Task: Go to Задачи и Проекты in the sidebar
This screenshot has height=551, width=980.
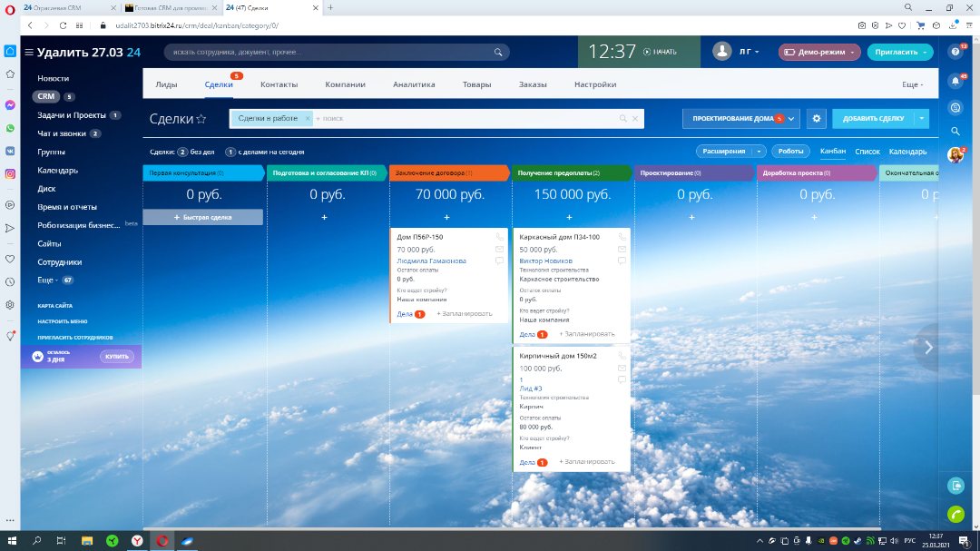Action: [72, 115]
